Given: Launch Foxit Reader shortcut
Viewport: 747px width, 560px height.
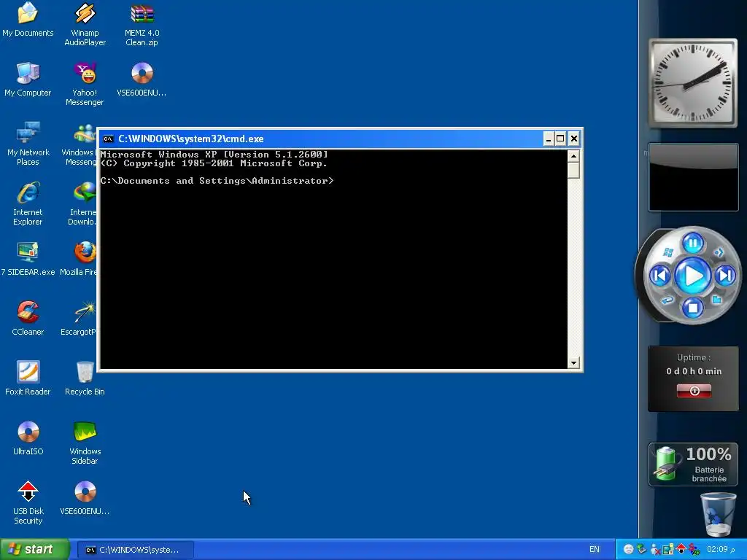Looking at the screenshot, I should [x=28, y=378].
